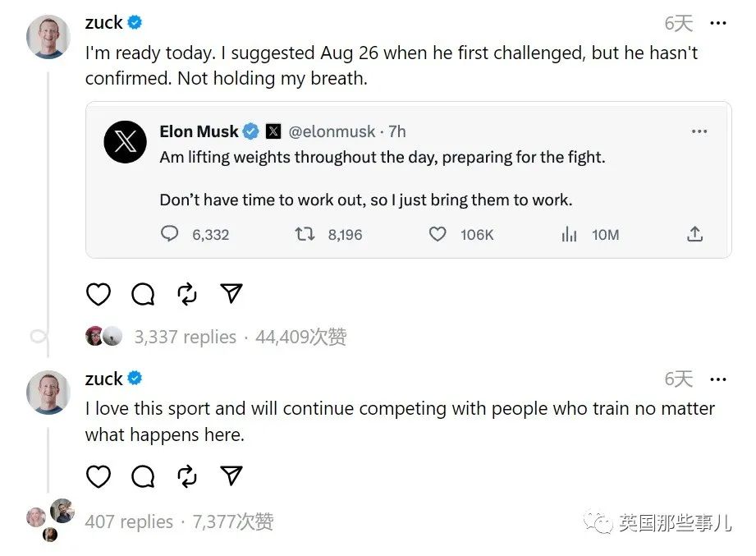Open zuck's profile picture on first post
Viewport: 756px width, 556px height.
pos(48,37)
